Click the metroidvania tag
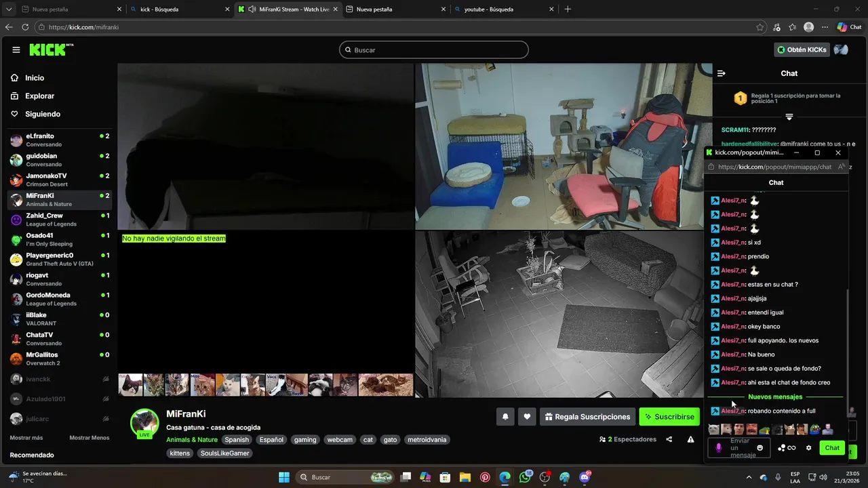This screenshot has height=488, width=868. [x=427, y=440]
